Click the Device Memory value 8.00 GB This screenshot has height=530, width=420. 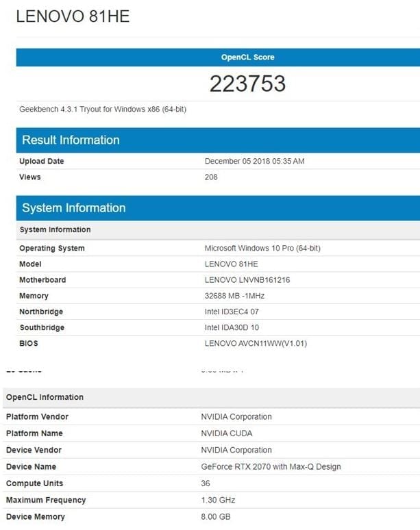(x=216, y=517)
